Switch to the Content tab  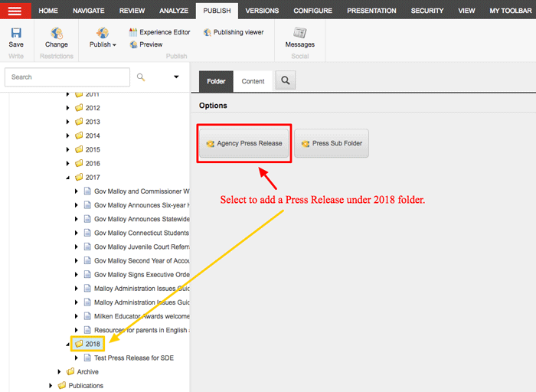pyautogui.click(x=253, y=81)
